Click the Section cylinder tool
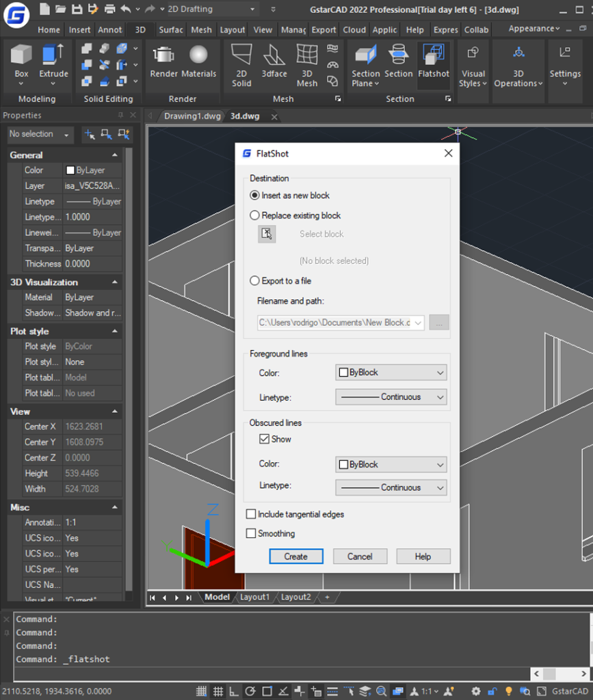The image size is (593, 700). pyautogui.click(x=398, y=61)
